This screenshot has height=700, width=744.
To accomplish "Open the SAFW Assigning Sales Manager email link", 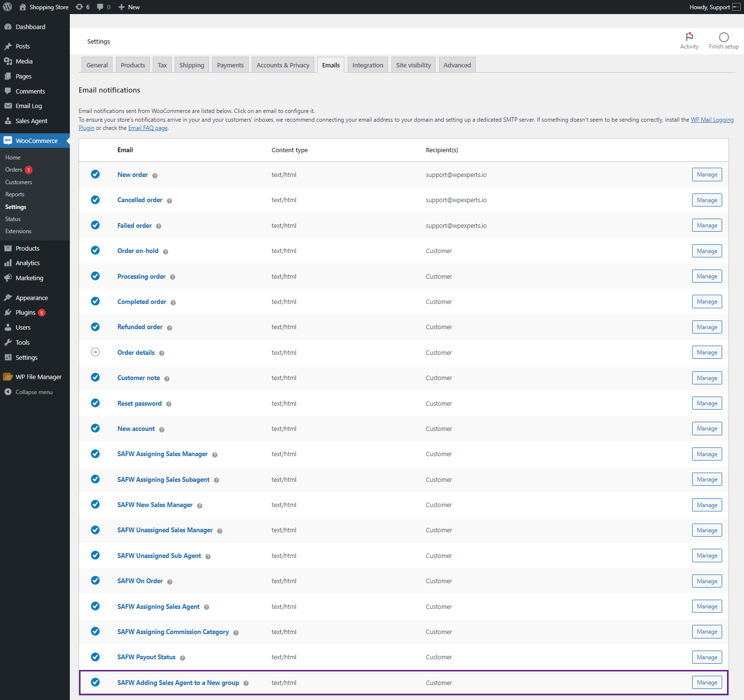I will pos(162,454).
